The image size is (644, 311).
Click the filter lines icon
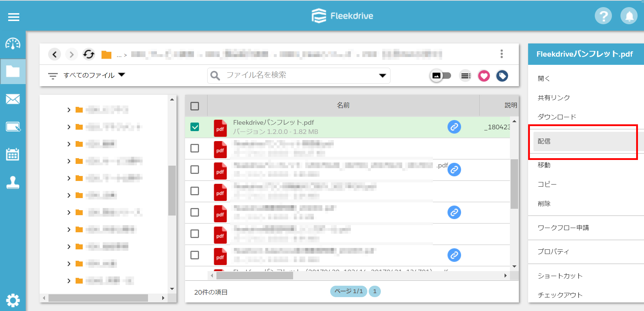53,76
